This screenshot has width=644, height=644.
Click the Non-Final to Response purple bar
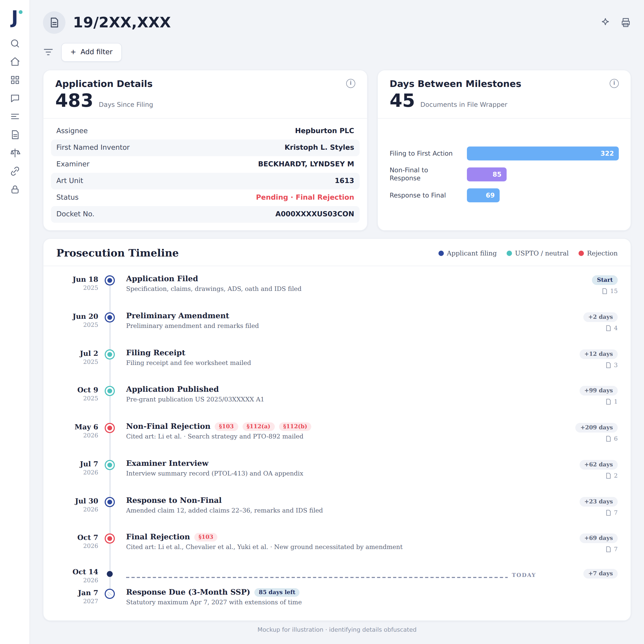pyautogui.click(x=487, y=174)
